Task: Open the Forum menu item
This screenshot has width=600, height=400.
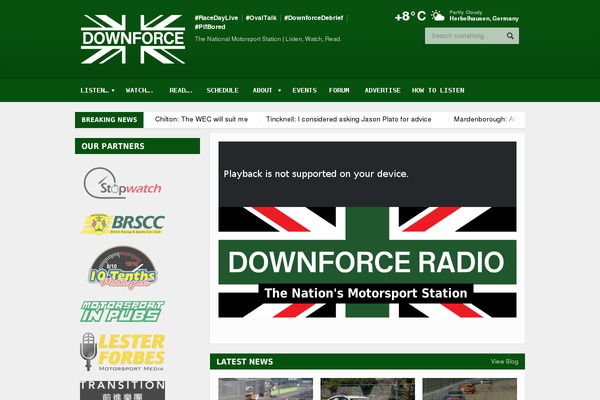Action: [339, 90]
